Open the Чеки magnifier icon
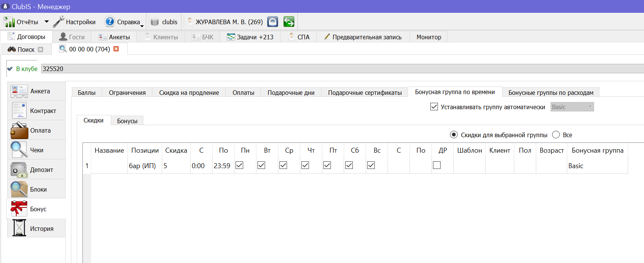644x263 pixels. [19, 150]
